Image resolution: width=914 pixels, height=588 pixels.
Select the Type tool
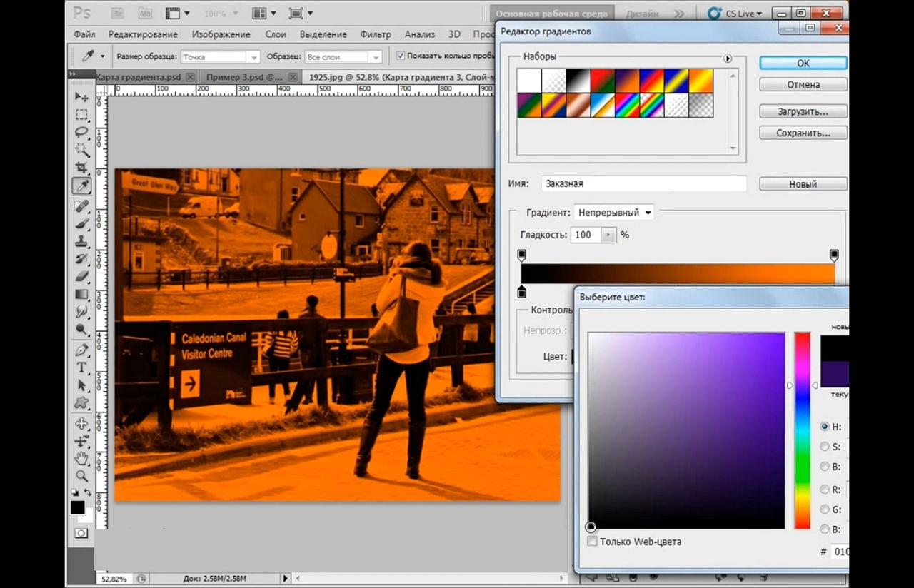(81, 367)
